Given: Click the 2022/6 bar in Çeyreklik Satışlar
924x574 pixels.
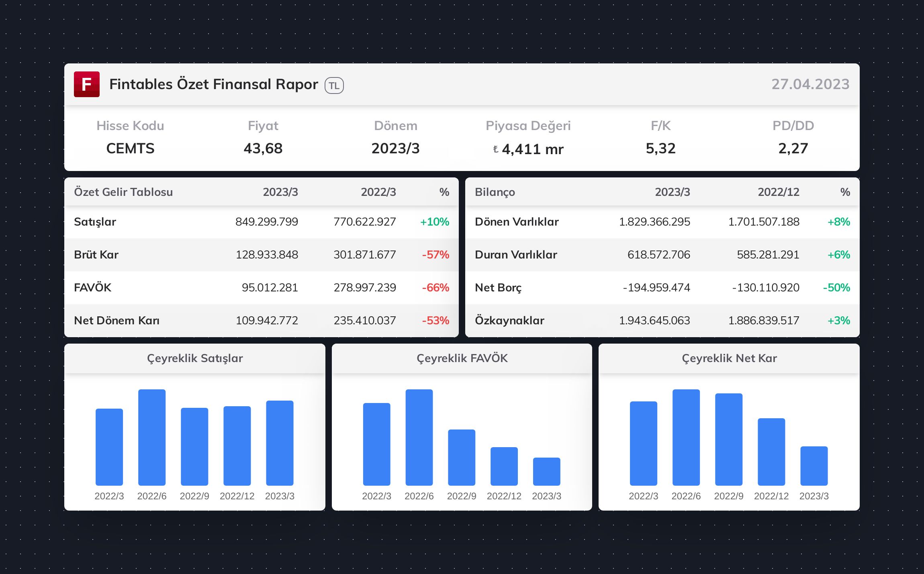Looking at the screenshot, I should (x=152, y=438).
